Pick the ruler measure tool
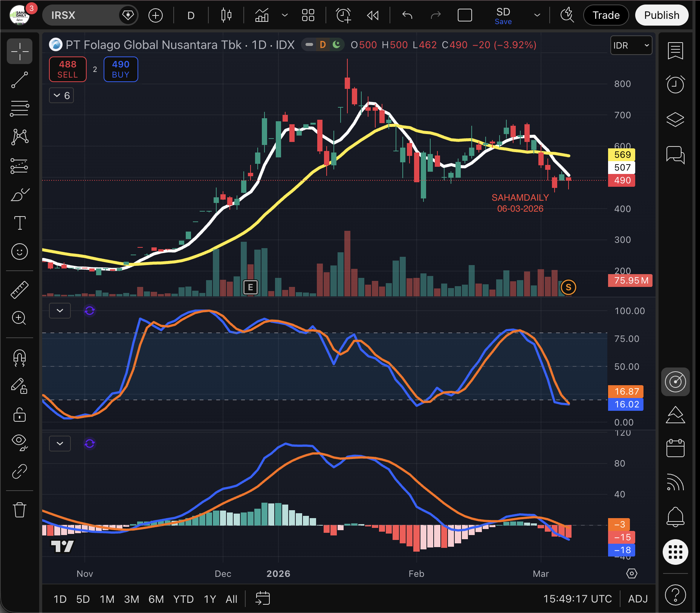700x613 pixels. (x=20, y=290)
